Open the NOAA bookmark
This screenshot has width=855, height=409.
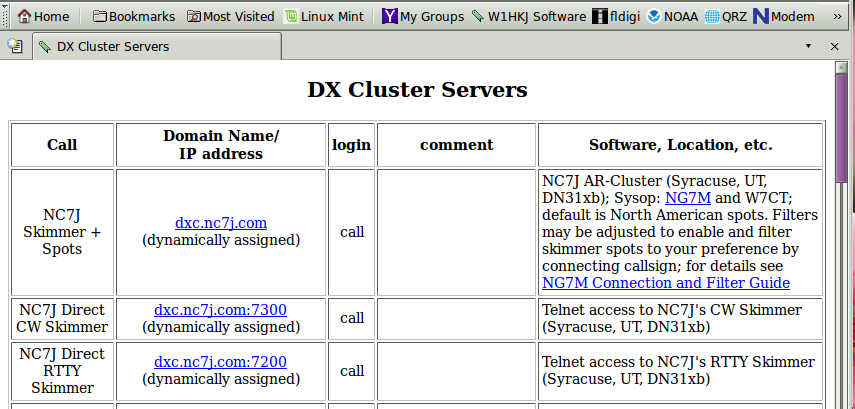[672, 16]
